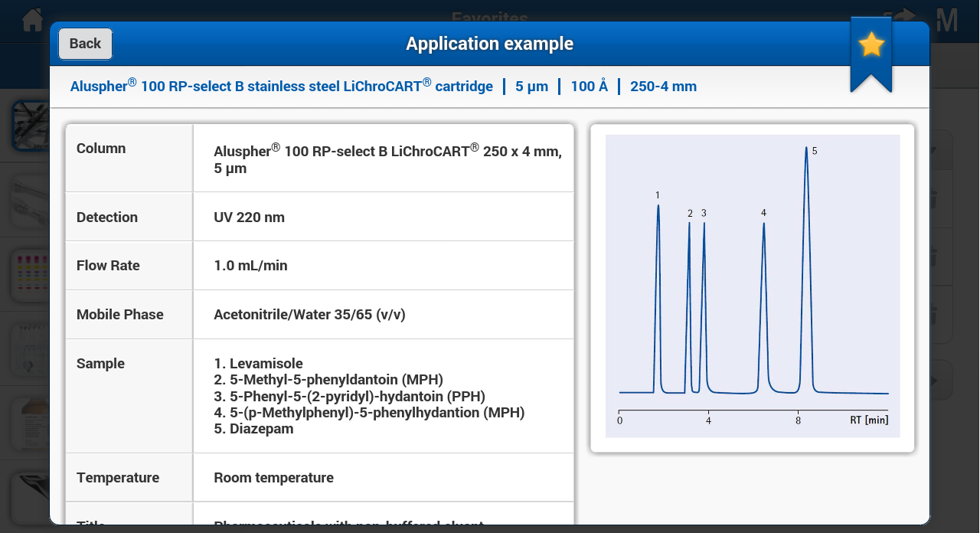Select the 'Sample' row label
The width and height of the screenshot is (980, 533).
100,364
